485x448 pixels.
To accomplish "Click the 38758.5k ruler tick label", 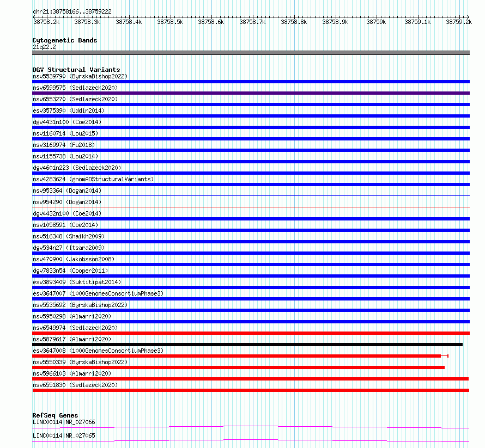I will click(170, 22).
